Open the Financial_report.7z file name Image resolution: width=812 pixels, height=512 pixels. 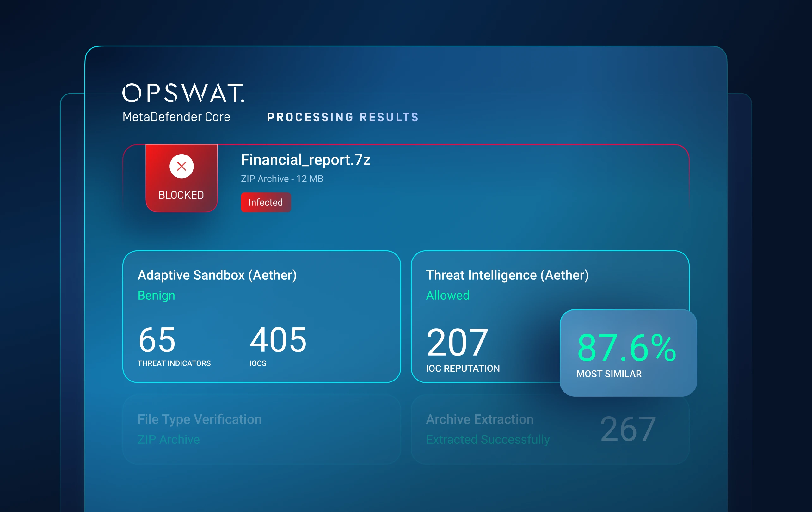click(x=305, y=160)
